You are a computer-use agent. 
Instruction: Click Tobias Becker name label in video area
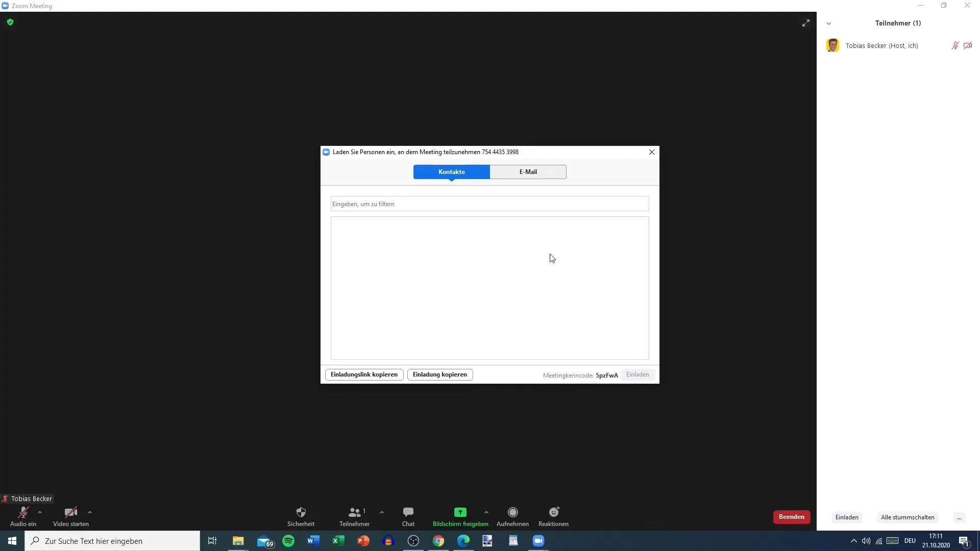(32, 499)
